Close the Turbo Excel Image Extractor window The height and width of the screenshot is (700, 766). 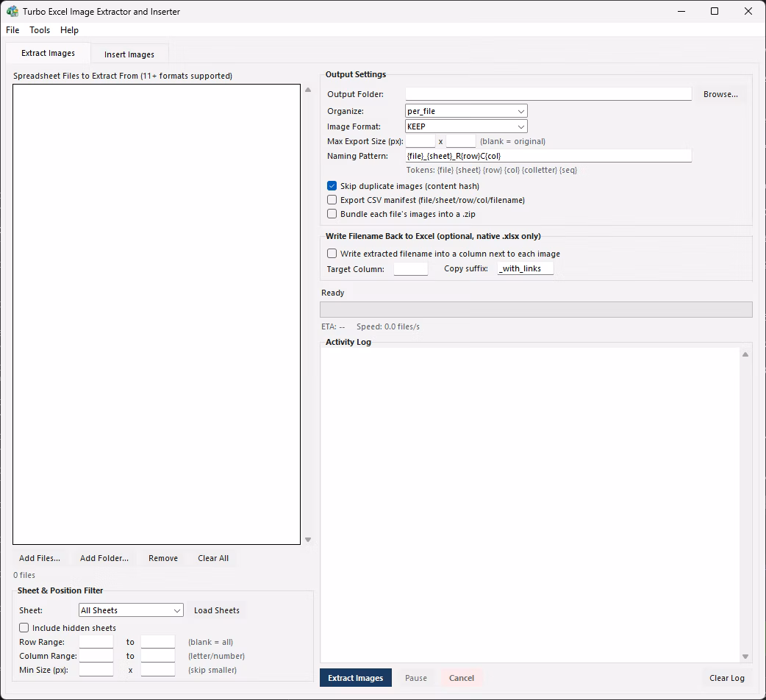click(x=748, y=11)
